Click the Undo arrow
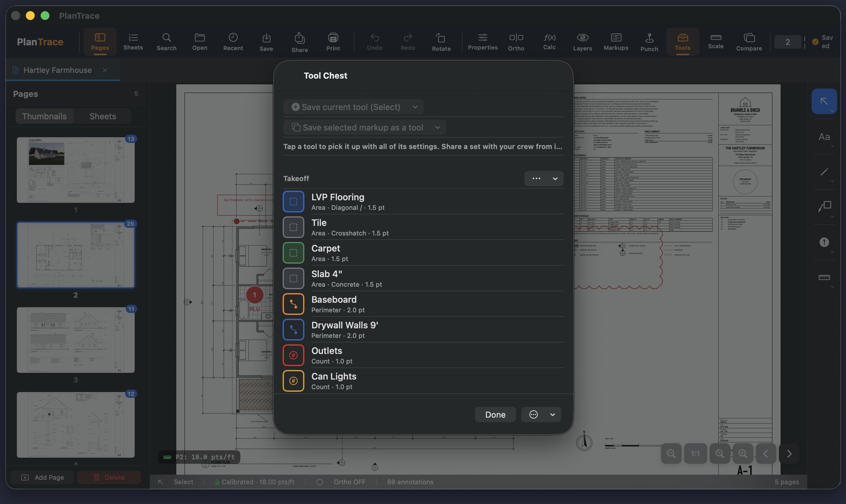Screen dimensions: 846x504 point(375,42)
